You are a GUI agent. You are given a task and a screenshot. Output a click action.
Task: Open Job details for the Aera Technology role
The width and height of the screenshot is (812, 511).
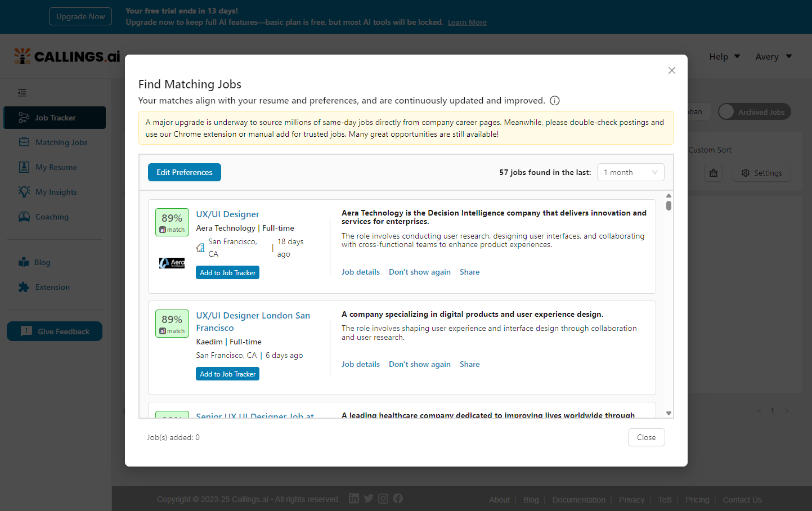coord(361,272)
